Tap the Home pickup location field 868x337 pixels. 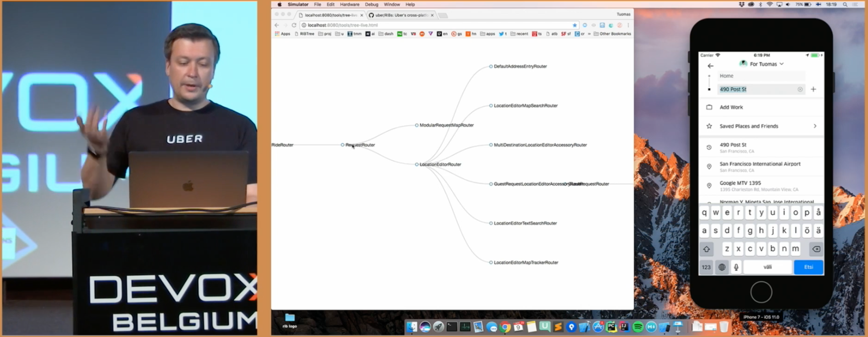coord(761,76)
